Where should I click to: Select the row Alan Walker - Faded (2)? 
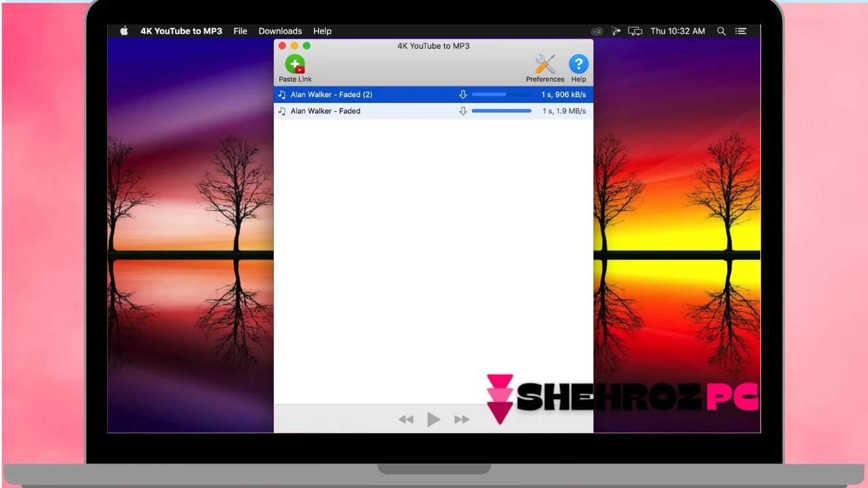433,94
